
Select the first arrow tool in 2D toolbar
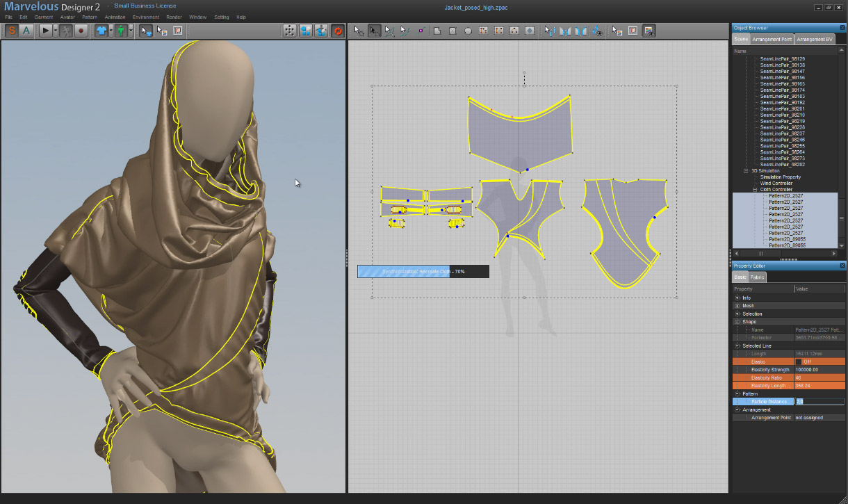point(359,31)
